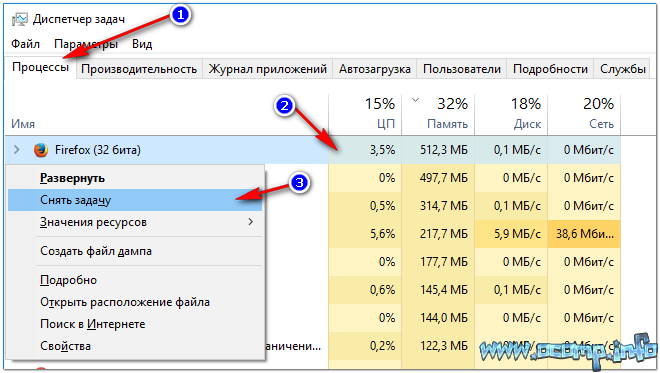
Task: Click the Firefox icon in process list
Action: (41, 150)
